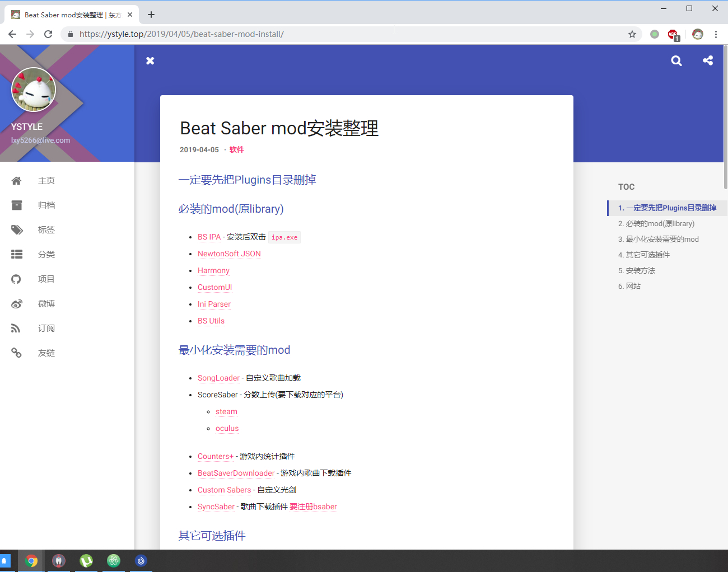
Task: Open the 软件 category link under title
Action: [x=237, y=149]
